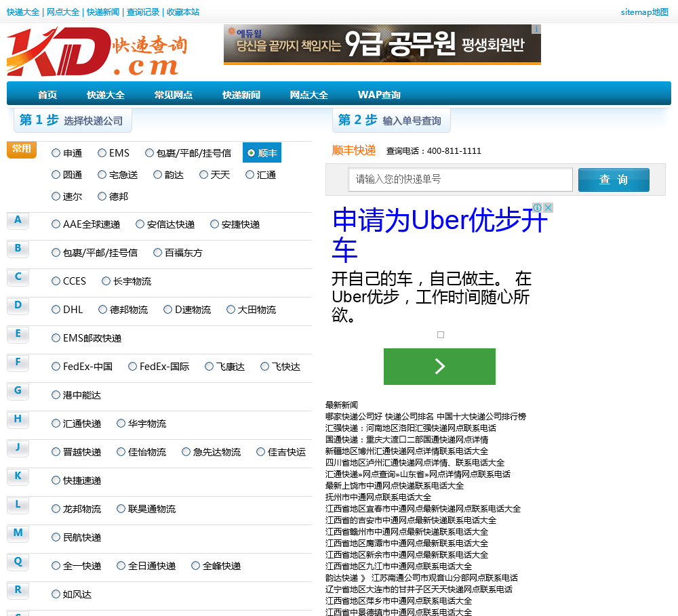
Task: Choose the 顺丰 radio option
Action: click(252, 153)
